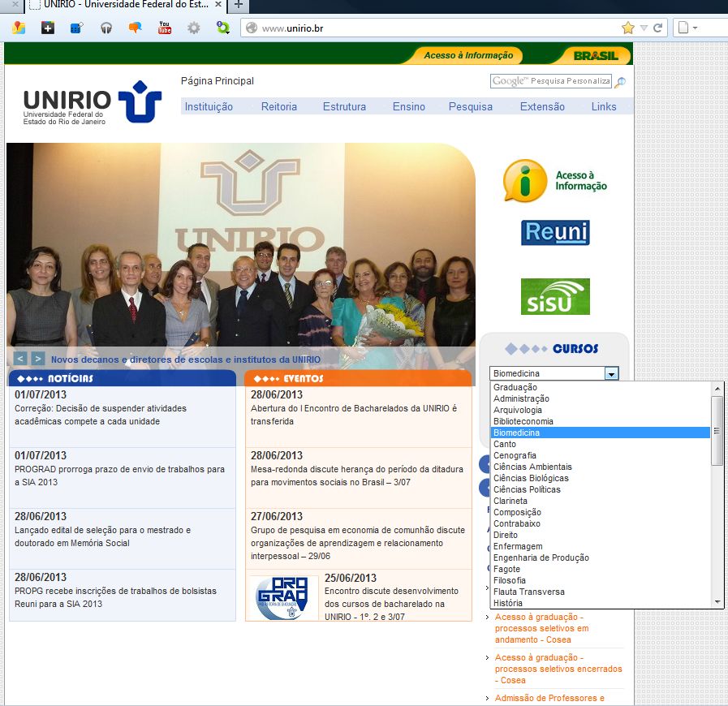Open the SiSU green logo
This screenshot has height=706, width=728.
pos(556,298)
